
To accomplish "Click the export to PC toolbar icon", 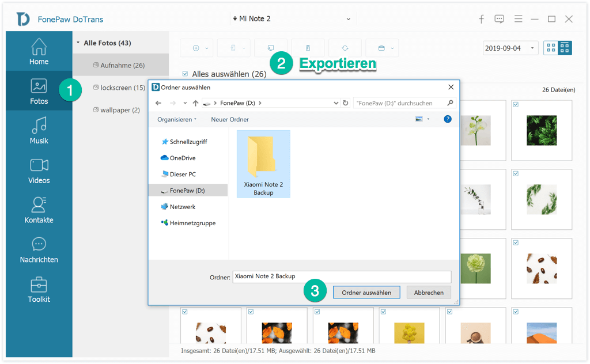I will [x=271, y=48].
